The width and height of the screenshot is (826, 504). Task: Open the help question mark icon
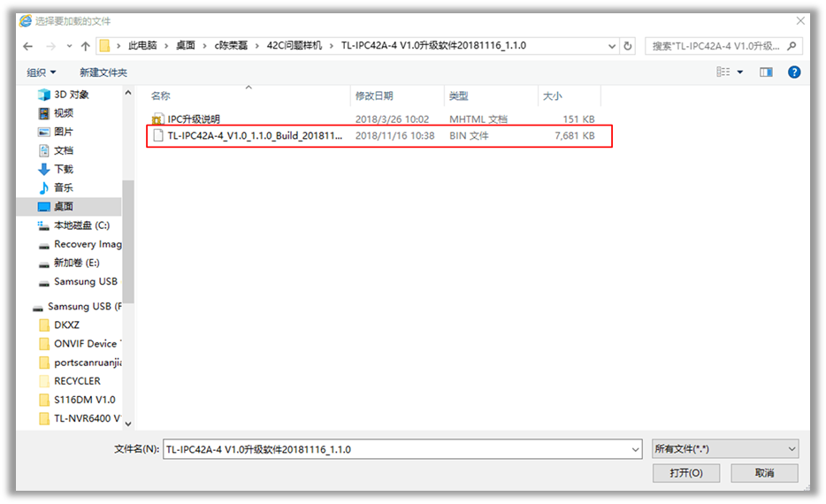pyautogui.click(x=793, y=73)
